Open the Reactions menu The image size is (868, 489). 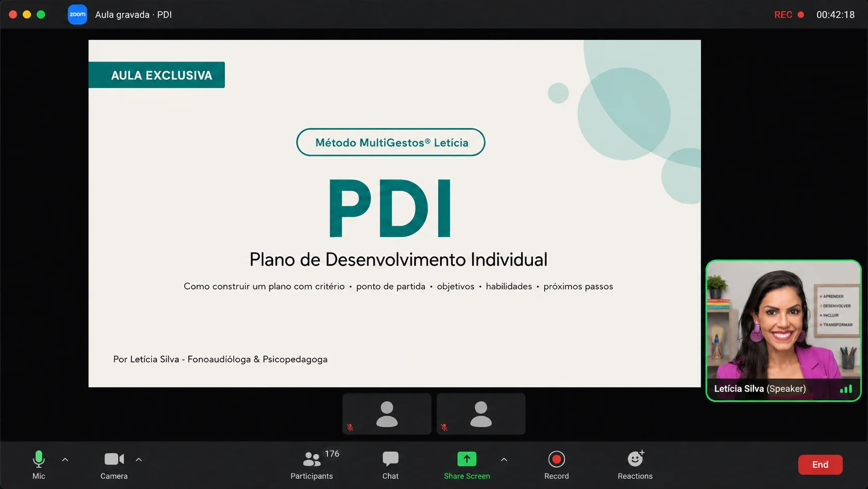tap(635, 465)
